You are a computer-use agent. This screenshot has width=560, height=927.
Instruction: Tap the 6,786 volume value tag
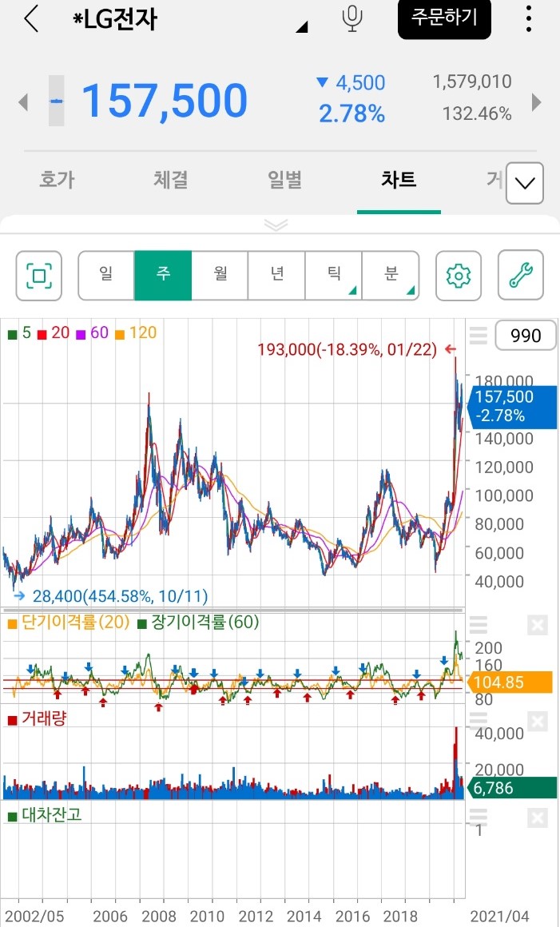[x=511, y=788]
